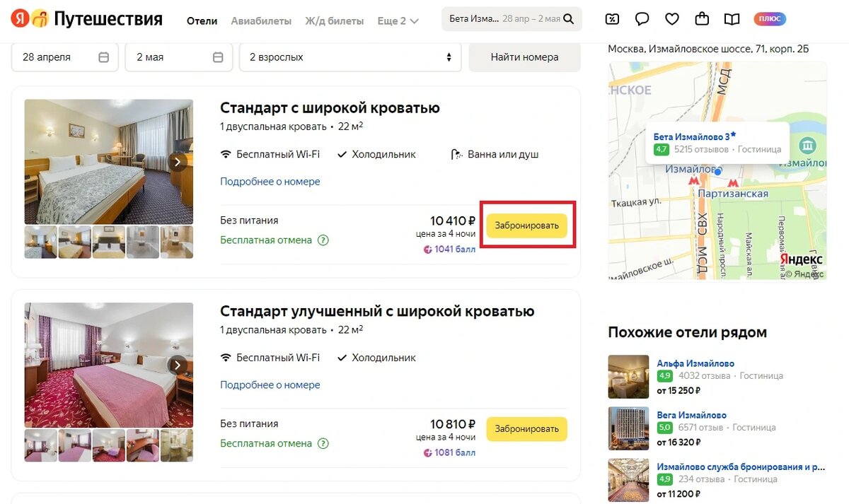This screenshot has height=504, width=849.
Task: Book the 10 810 ₽ improved standard room
Action: coord(526,429)
